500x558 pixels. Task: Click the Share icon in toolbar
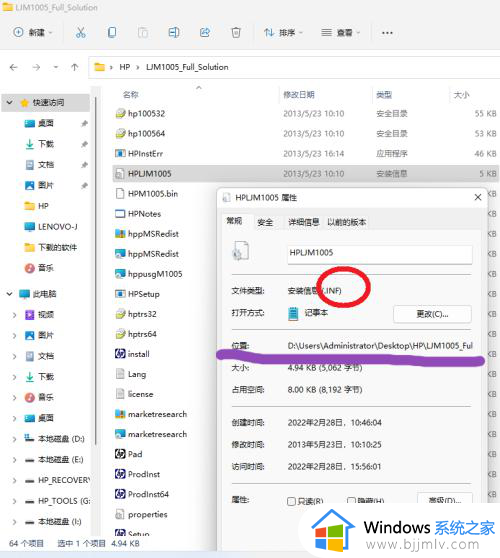click(205, 33)
